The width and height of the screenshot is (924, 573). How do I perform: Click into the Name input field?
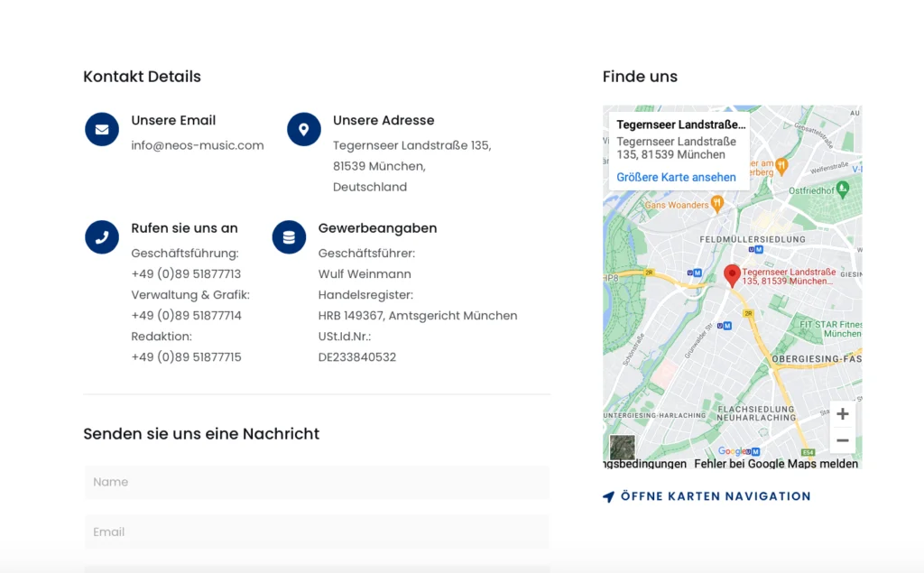click(x=317, y=482)
